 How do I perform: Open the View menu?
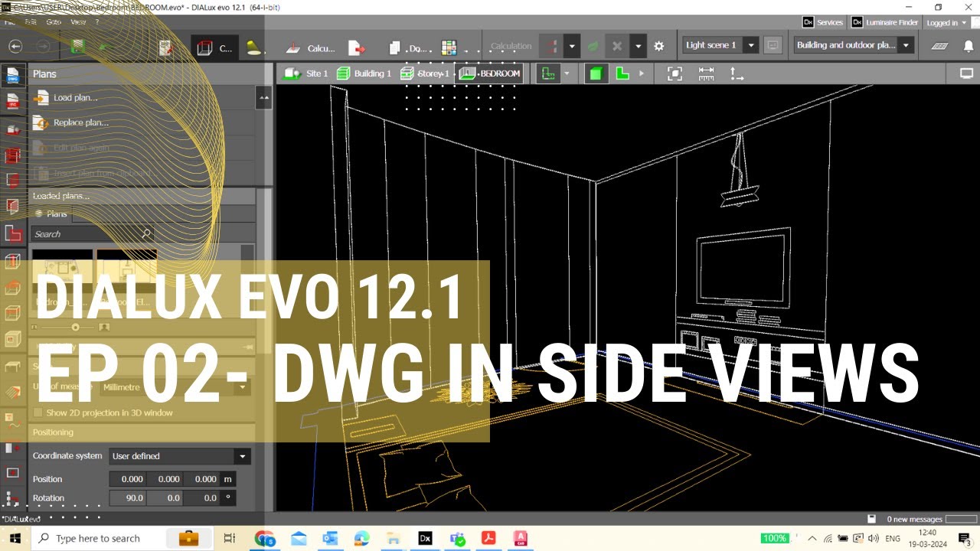tap(78, 22)
